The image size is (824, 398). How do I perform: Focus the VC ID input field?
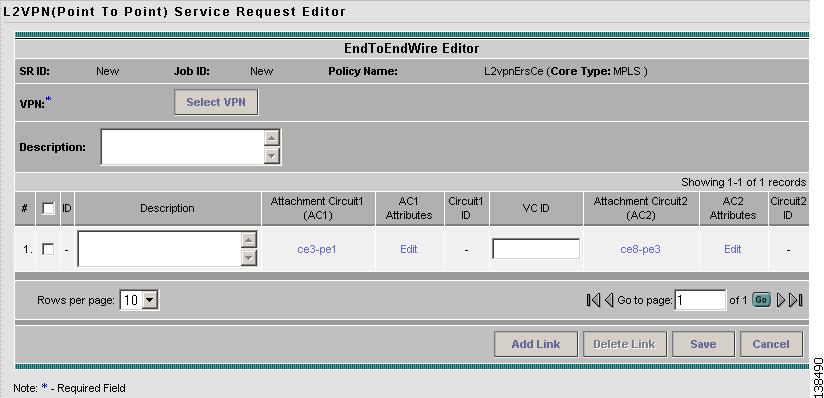536,249
